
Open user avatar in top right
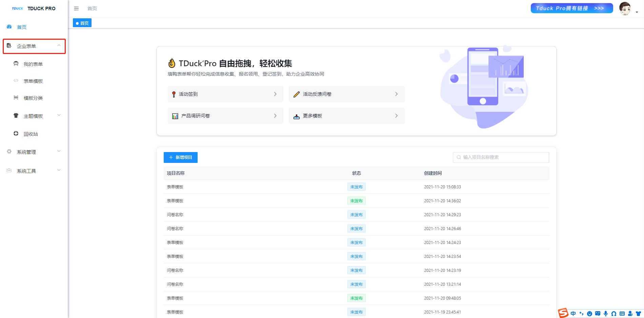click(x=625, y=8)
